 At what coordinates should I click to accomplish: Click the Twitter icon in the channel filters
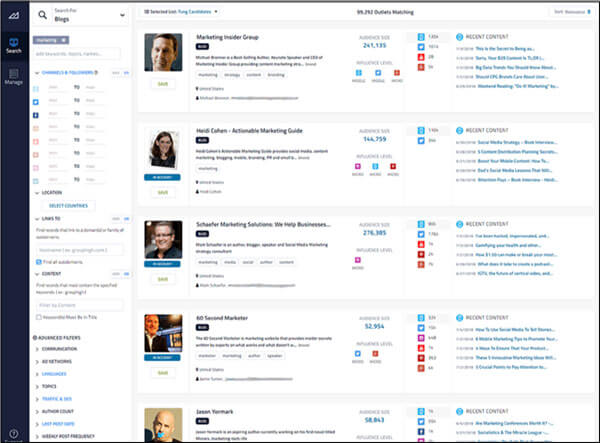click(36, 102)
